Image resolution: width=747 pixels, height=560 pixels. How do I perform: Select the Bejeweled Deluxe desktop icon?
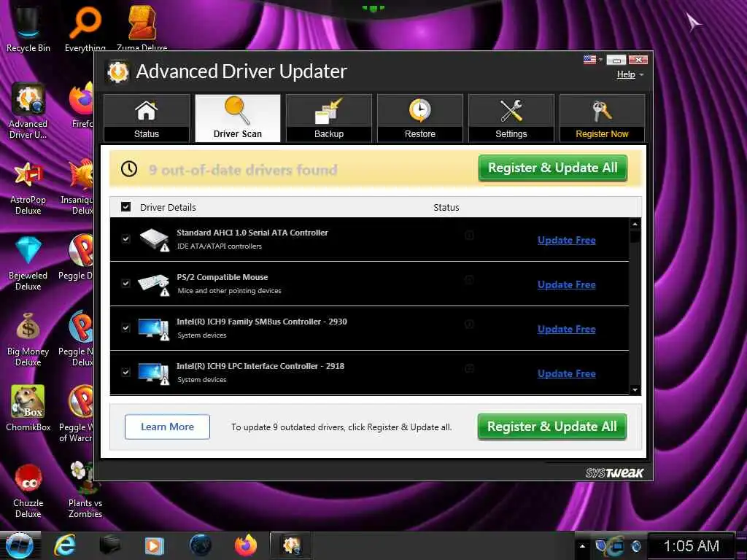coord(28,262)
